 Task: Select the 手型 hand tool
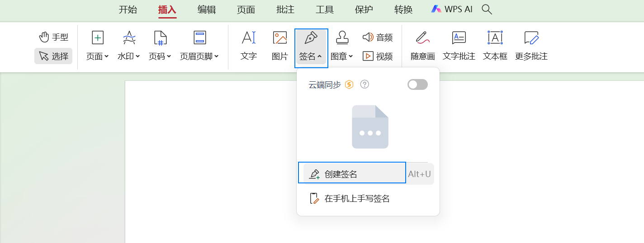coord(53,37)
